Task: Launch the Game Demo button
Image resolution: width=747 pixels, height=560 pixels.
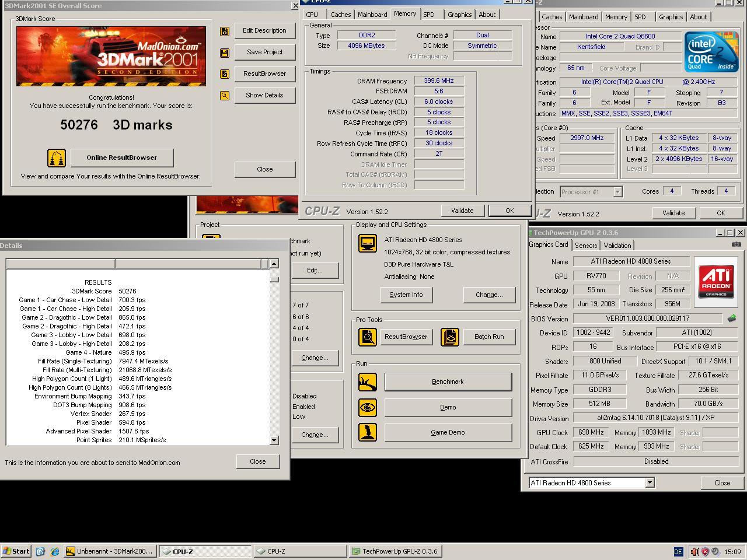Action: point(448,433)
